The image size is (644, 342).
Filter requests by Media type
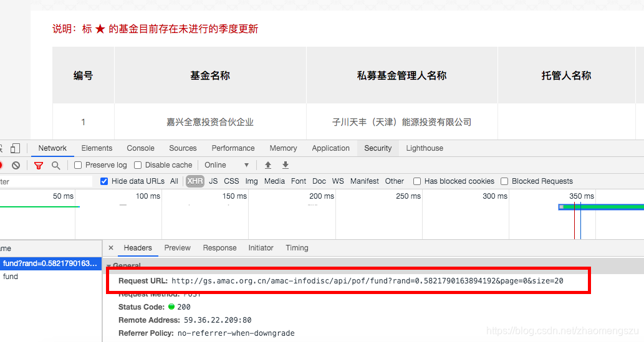coord(274,181)
